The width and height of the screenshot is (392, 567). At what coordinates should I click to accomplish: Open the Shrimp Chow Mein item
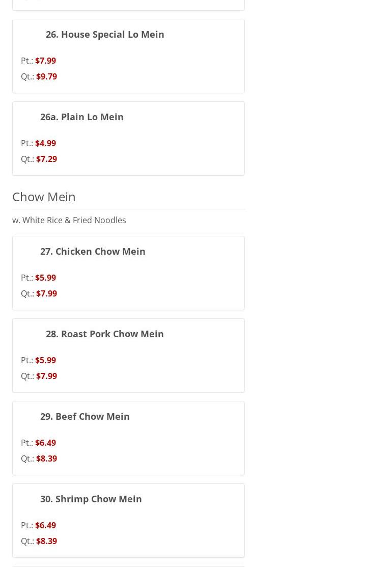click(x=91, y=499)
